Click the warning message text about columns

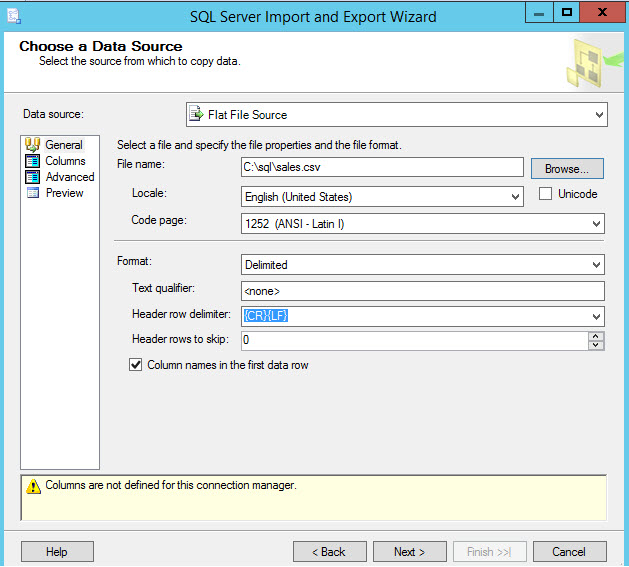[x=171, y=485]
